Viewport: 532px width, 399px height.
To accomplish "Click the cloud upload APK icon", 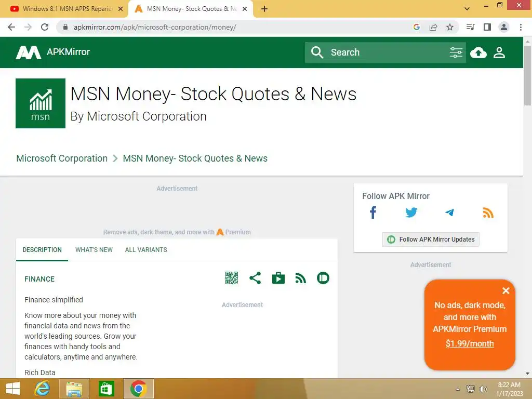I will 478,52.
